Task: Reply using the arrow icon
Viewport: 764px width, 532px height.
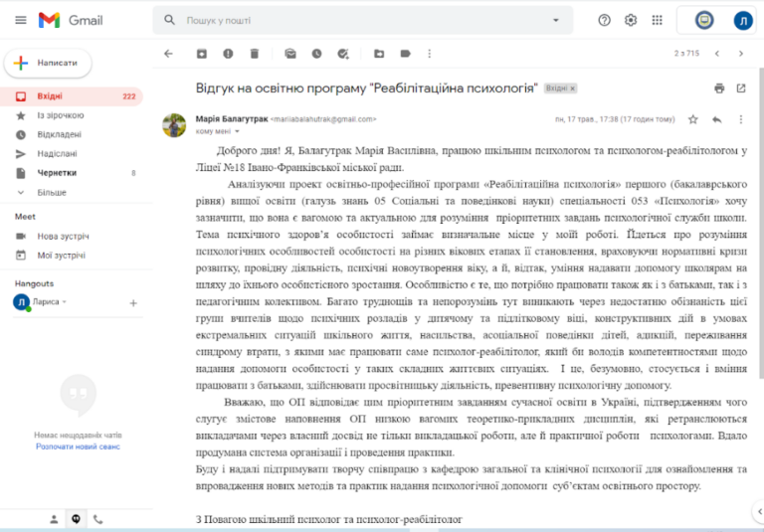Action: point(716,119)
